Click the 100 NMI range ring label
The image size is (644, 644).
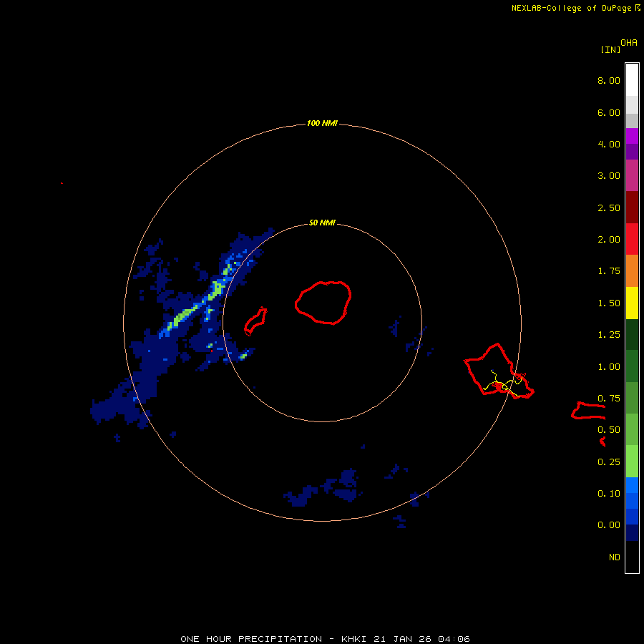[x=322, y=123]
